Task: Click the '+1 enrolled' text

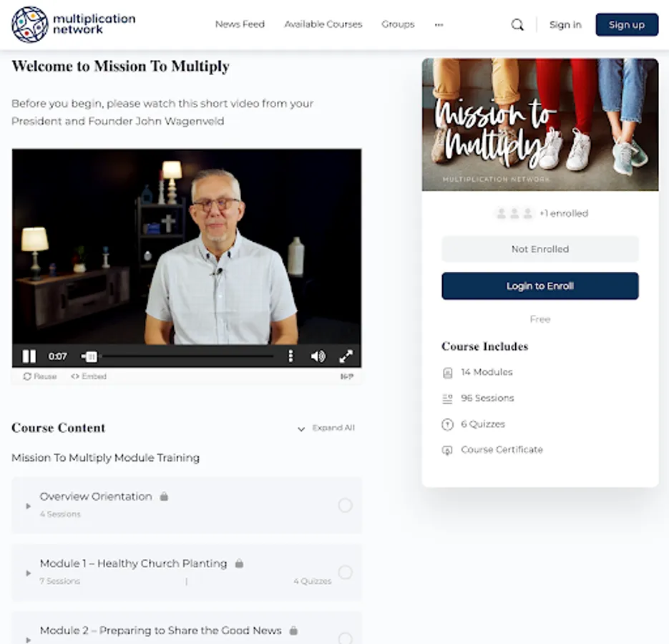Action: [x=564, y=213]
